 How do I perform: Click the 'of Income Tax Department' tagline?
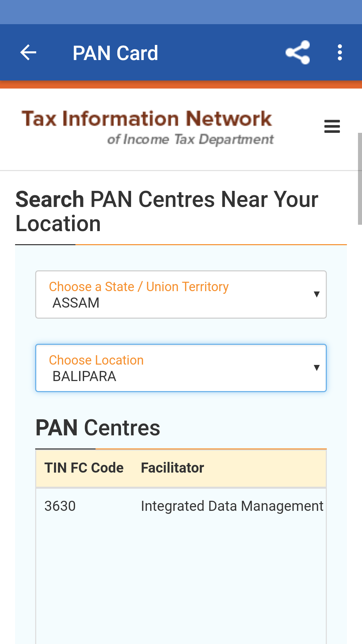(x=190, y=140)
